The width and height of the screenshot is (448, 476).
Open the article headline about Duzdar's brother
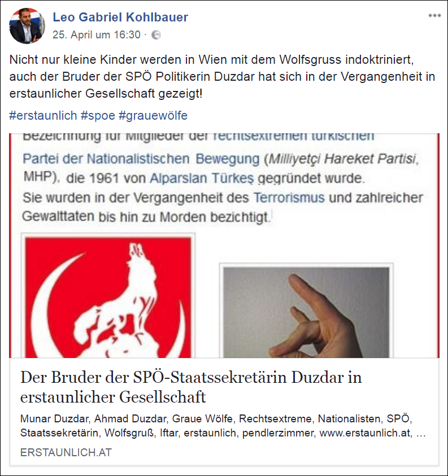click(x=191, y=387)
